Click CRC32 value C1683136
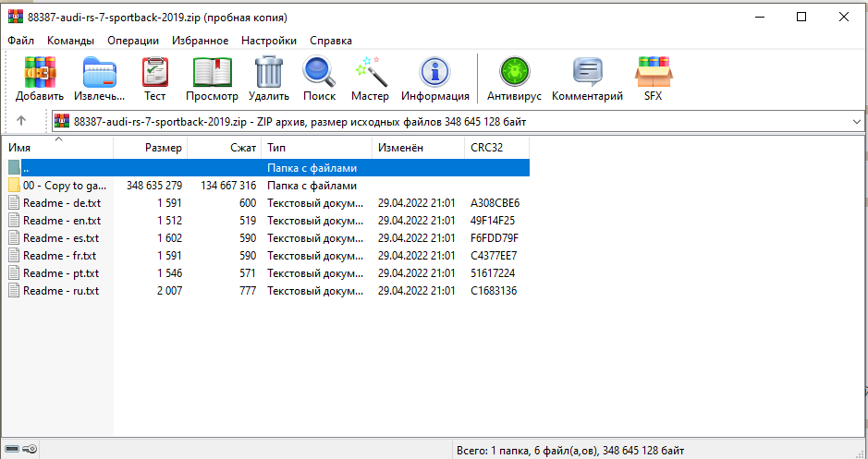Viewport: 868px width, 459px height. tap(494, 290)
